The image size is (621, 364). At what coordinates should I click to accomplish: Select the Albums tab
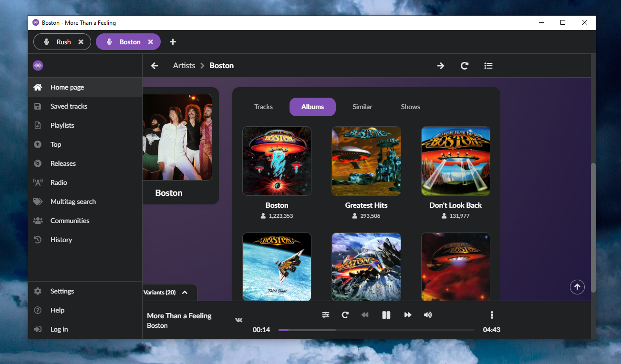312,107
